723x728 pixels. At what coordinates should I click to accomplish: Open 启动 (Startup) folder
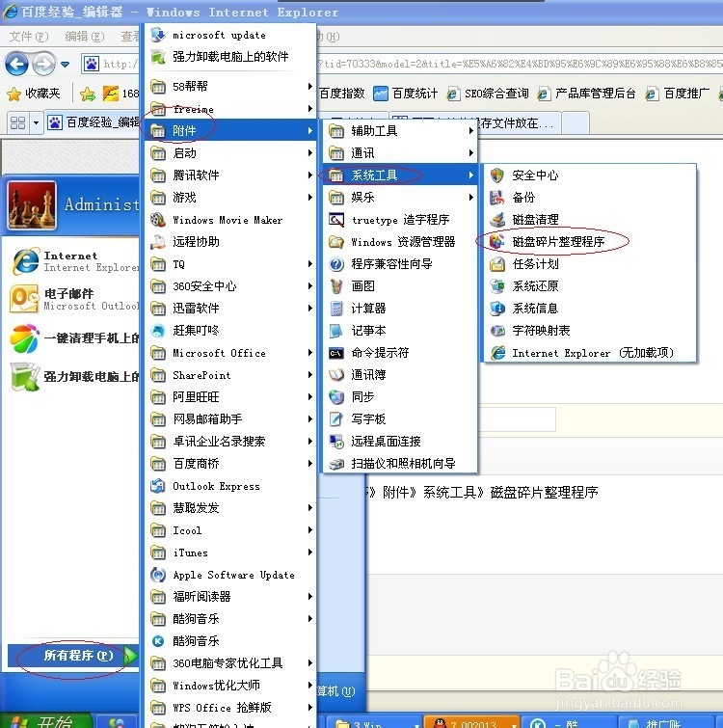(230, 153)
